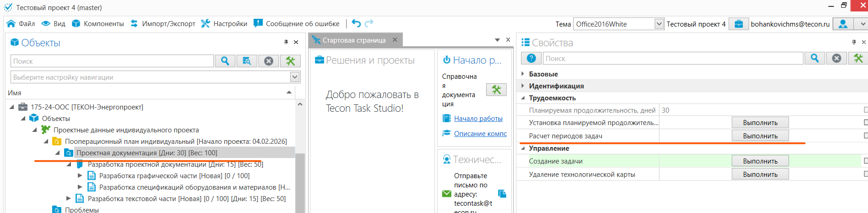Click the undo arrow in the toolbar
Screen dimensions: 868x213
pos(356,23)
